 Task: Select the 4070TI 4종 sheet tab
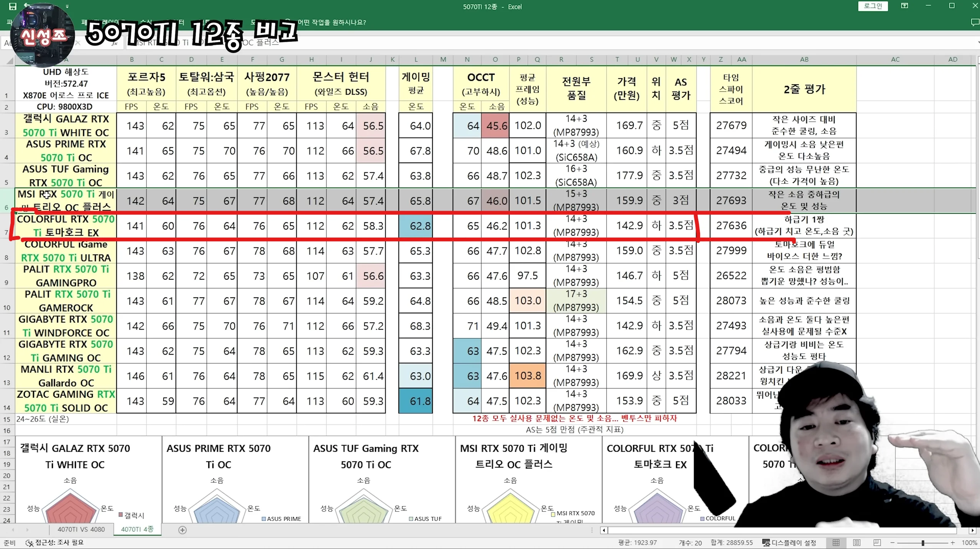pos(137,529)
